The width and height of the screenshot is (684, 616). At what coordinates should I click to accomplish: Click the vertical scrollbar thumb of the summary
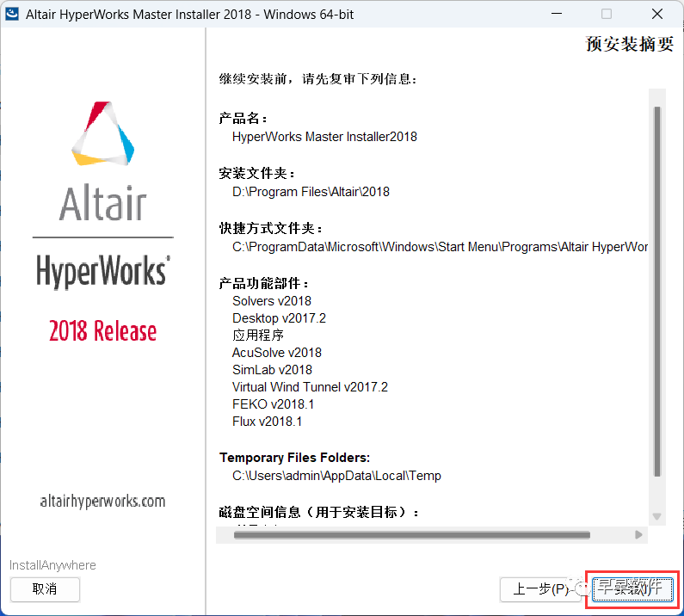[657, 292]
